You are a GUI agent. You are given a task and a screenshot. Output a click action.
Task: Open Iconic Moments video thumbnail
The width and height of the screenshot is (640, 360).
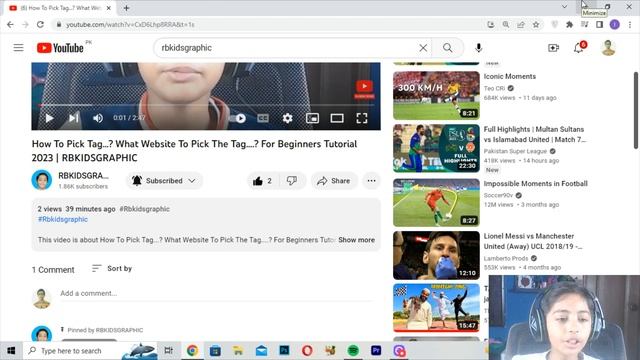[x=436, y=95]
